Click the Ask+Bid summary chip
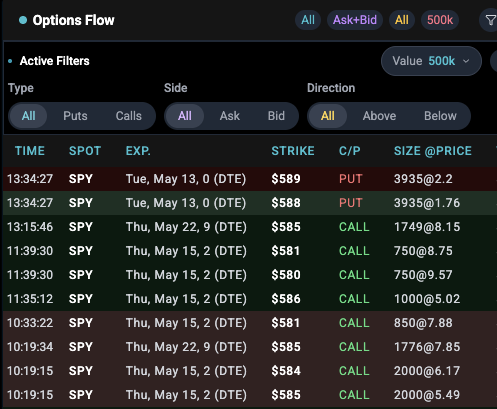This screenshot has width=497, height=409. [x=355, y=20]
